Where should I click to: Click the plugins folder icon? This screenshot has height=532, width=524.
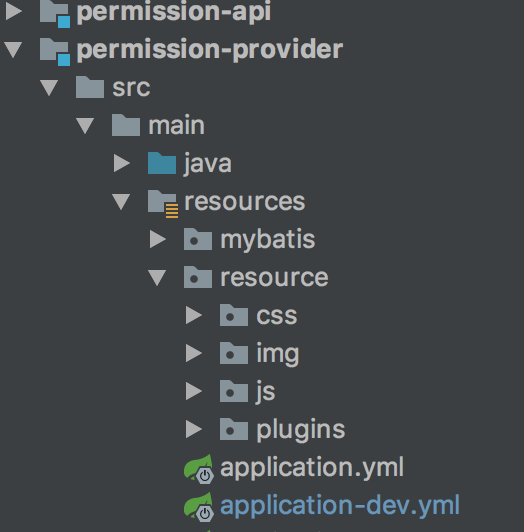(234, 429)
